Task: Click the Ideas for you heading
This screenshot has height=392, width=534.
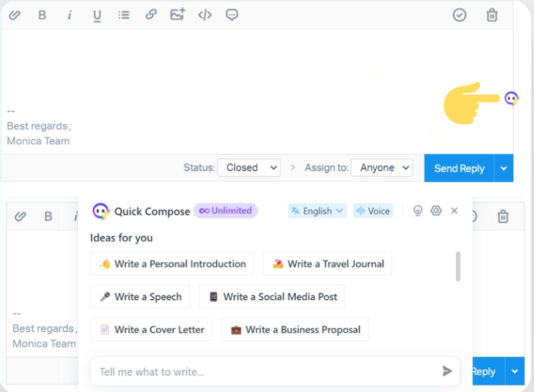Action: pos(122,237)
